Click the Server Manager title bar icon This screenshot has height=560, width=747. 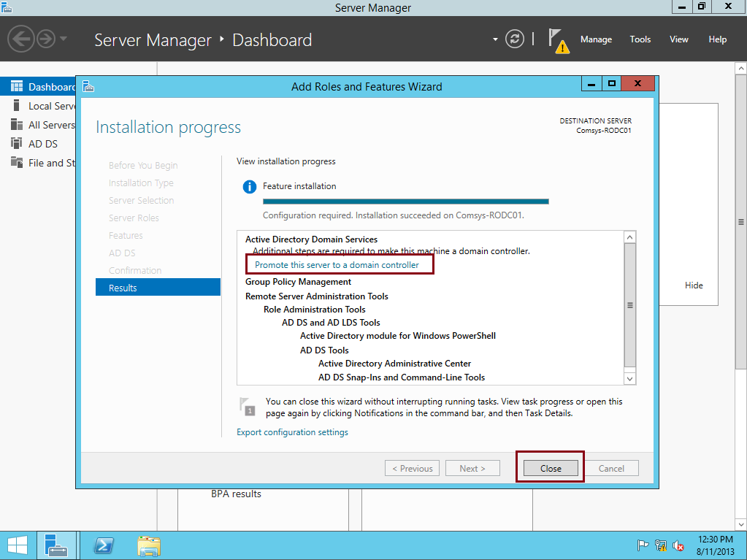[6, 7]
